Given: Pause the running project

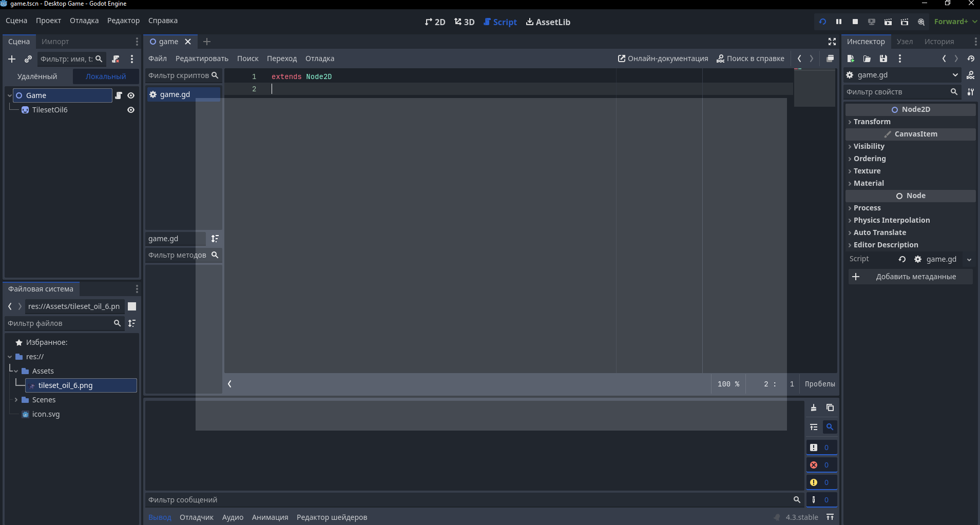Looking at the screenshot, I should click(839, 22).
